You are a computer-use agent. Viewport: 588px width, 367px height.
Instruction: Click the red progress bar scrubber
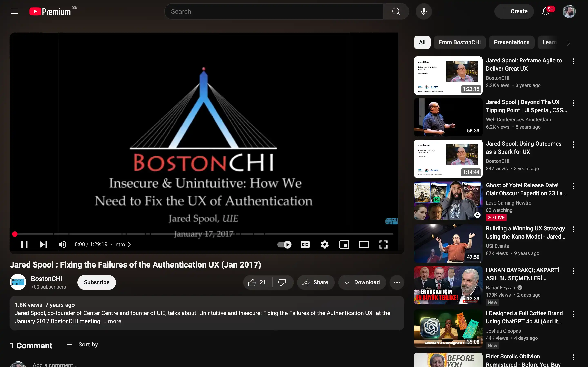[15, 234]
